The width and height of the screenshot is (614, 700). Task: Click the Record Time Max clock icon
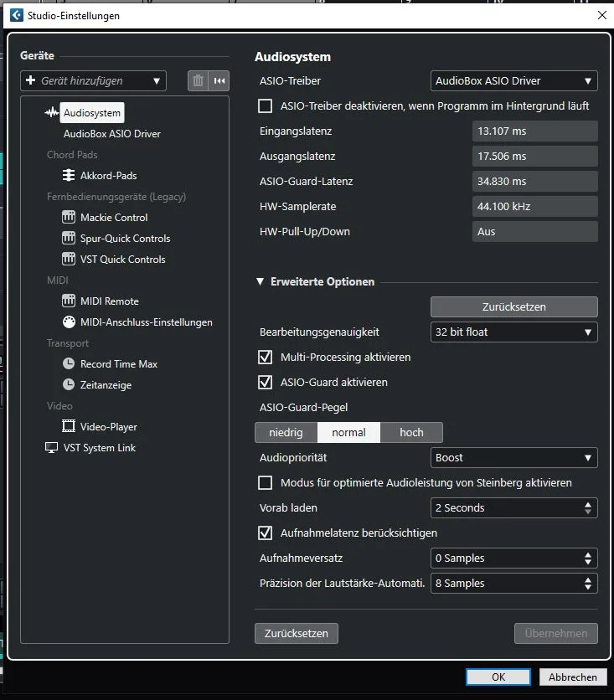tap(69, 364)
